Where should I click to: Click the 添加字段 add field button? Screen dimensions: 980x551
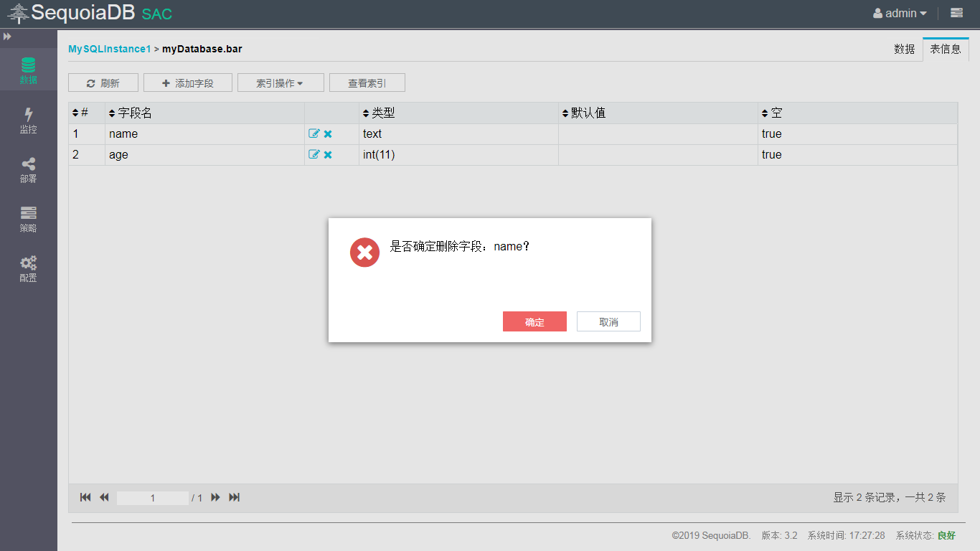tap(188, 83)
